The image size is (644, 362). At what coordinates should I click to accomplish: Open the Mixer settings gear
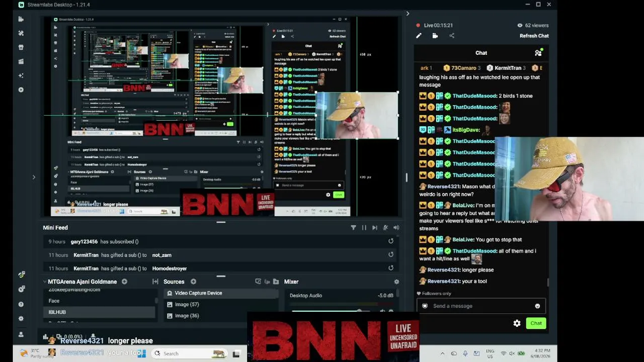396,282
